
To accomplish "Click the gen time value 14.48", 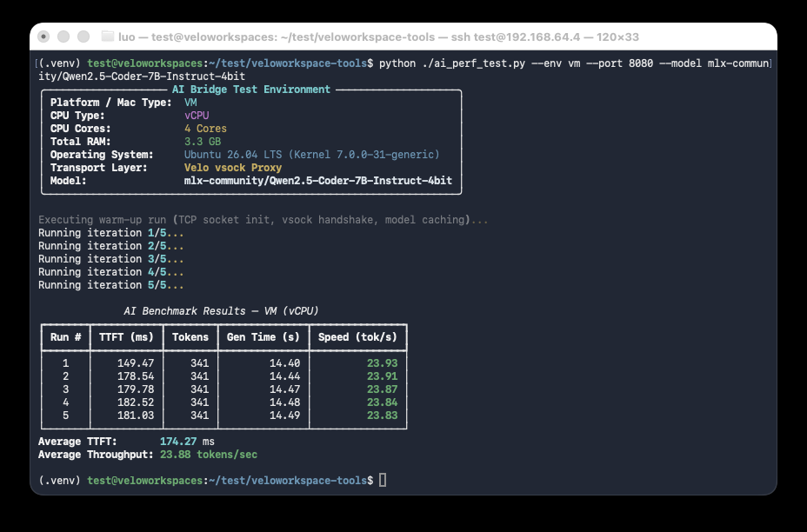I will point(284,402).
